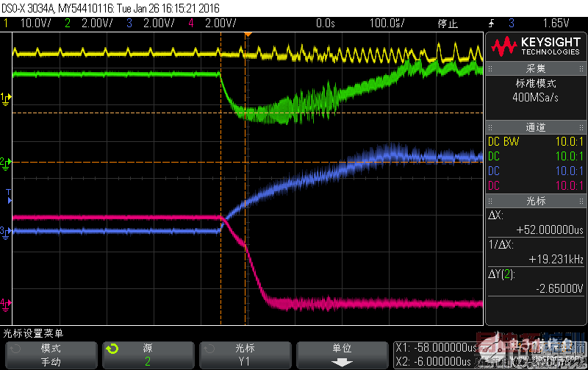Click the 停止 run status indicator

448,24
